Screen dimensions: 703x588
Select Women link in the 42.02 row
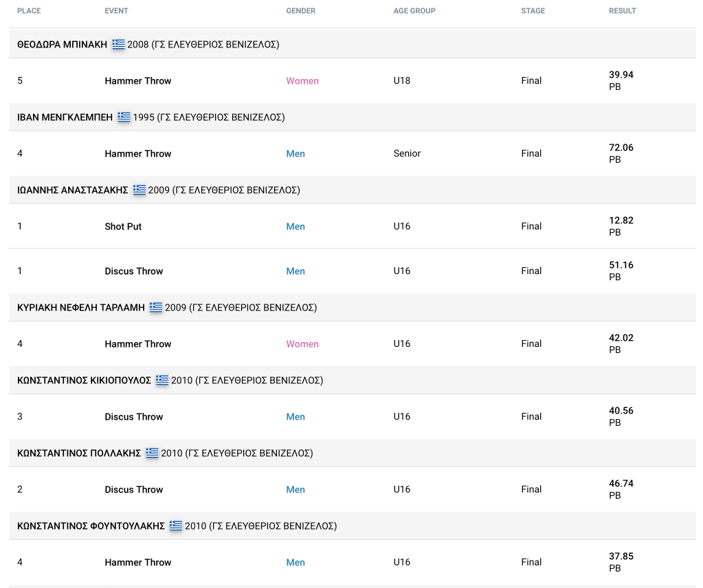(x=302, y=344)
